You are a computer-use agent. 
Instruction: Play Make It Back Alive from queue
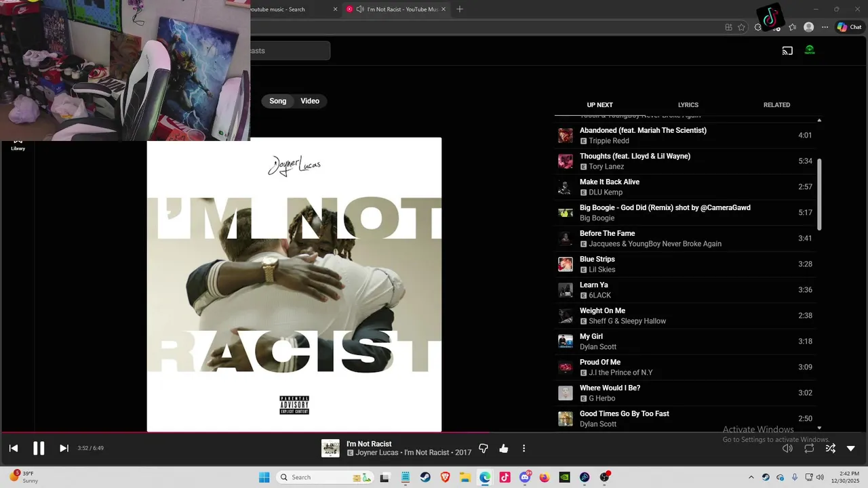(685, 187)
